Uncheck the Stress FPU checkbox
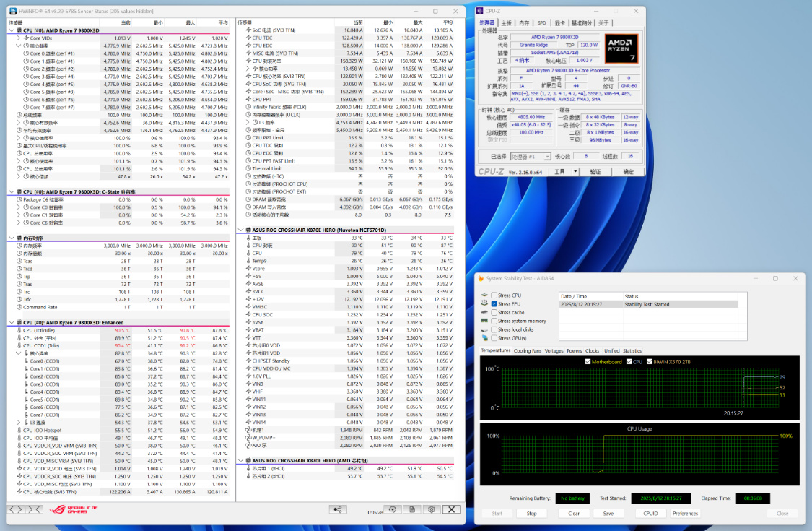 coord(494,304)
